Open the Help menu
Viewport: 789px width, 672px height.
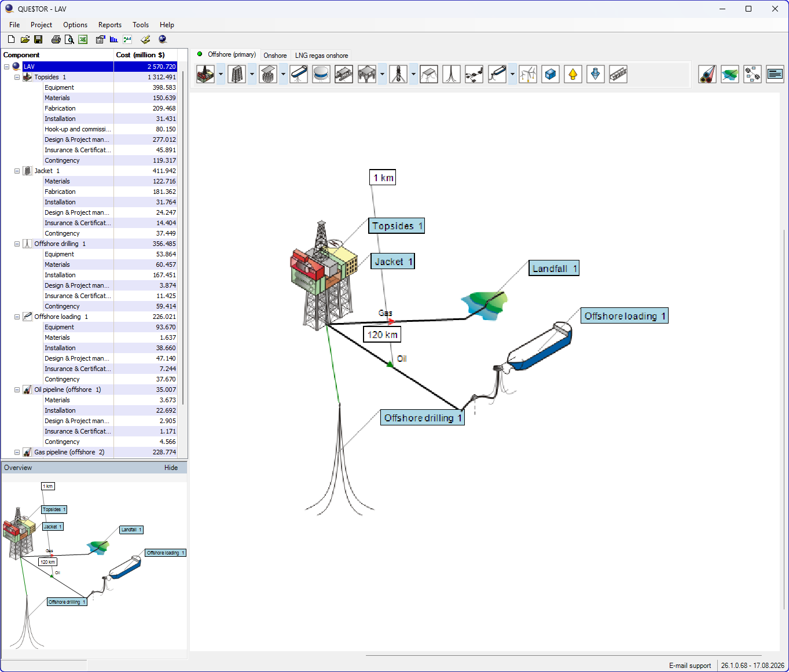tap(167, 25)
